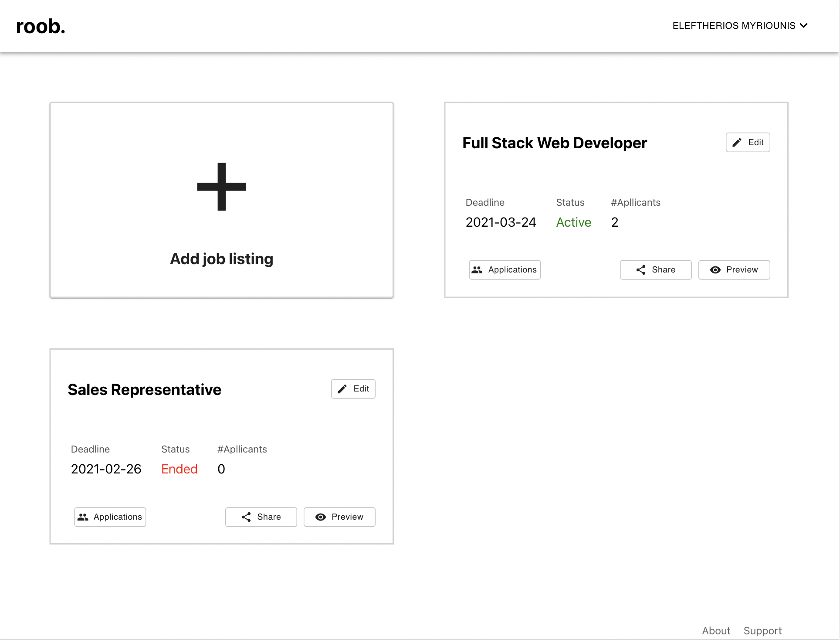Click Preview label on Full Stack Web Developer

point(742,270)
